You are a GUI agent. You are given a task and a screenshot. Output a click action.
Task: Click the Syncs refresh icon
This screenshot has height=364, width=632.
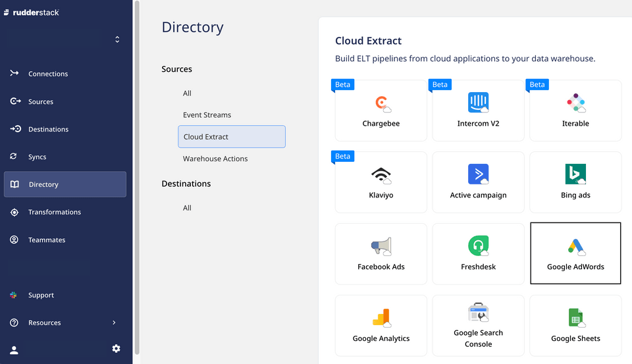pos(13,157)
